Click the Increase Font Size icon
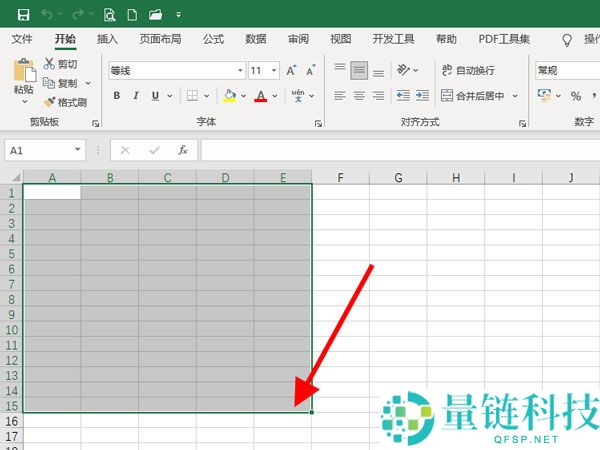This screenshot has height=450, width=600. point(291,71)
